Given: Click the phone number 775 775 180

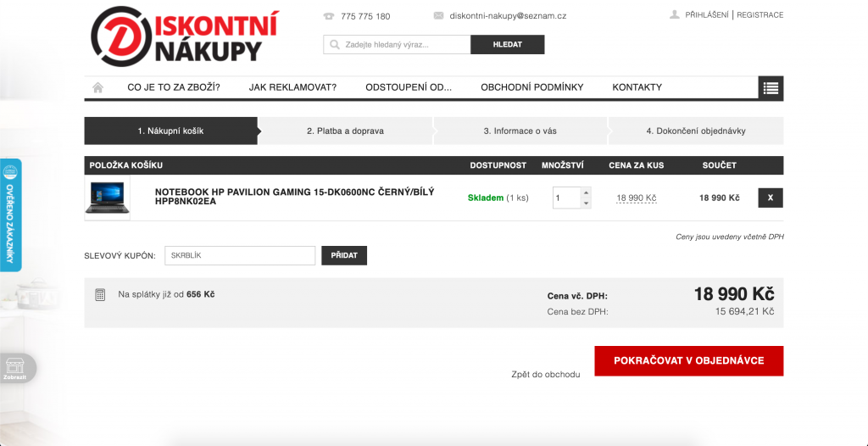Looking at the screenshot, I should tap(365, 16).
